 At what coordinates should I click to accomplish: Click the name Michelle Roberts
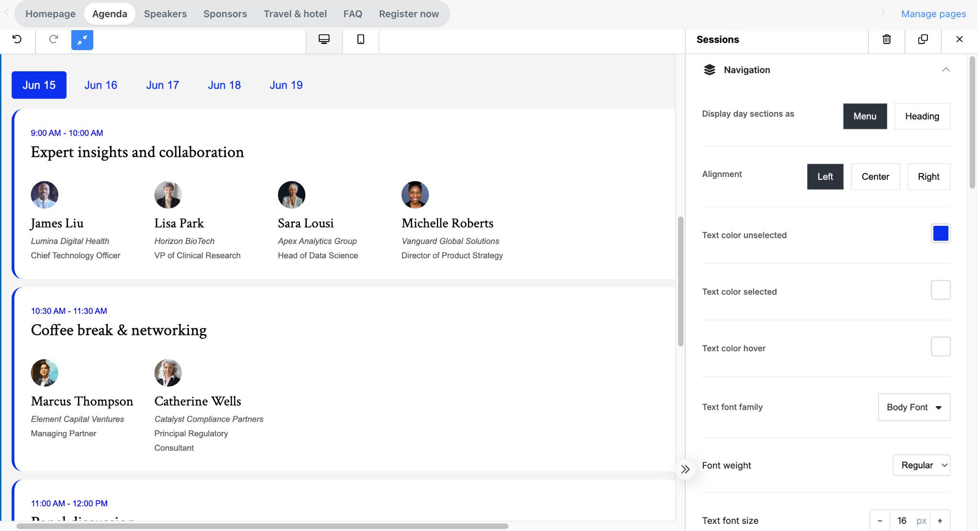coord(447,223)
